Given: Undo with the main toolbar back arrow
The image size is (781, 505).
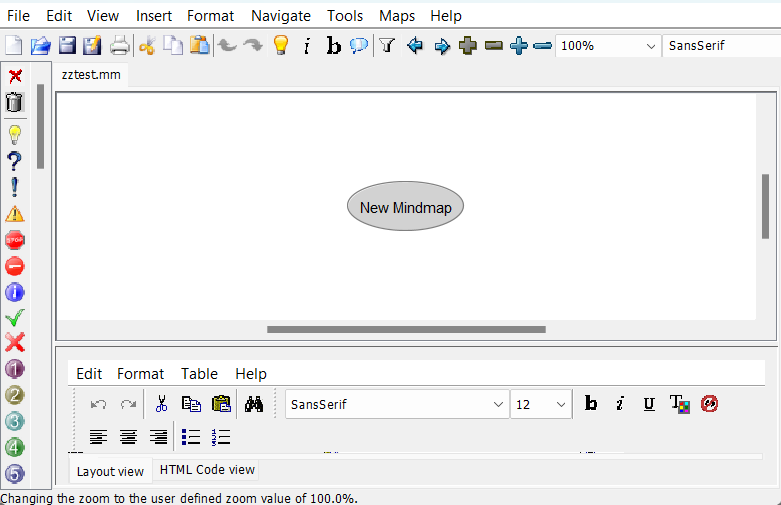Looking at the screenshot, I should [227, 46].
